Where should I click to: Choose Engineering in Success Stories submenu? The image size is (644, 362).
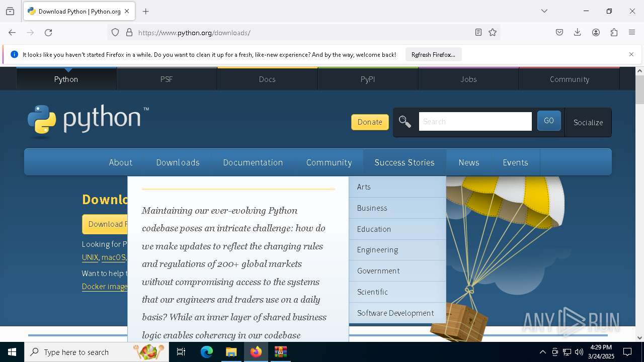pos(397,250)
